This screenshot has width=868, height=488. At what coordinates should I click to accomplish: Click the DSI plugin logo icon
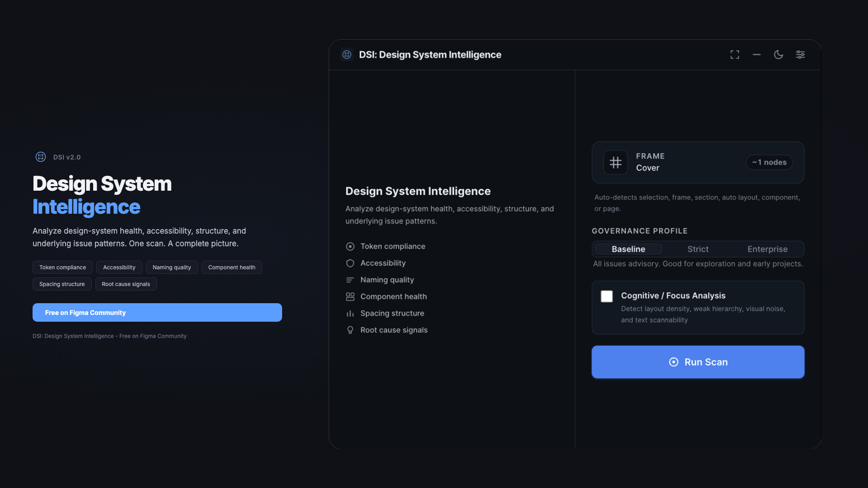[x=347, y=54]
